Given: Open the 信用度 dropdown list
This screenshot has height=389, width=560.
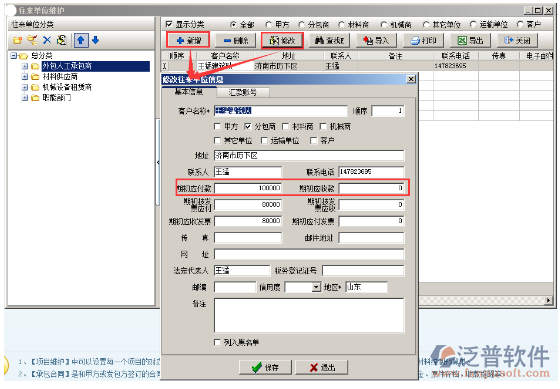Looking at the screenshot, I should point(316,287).
